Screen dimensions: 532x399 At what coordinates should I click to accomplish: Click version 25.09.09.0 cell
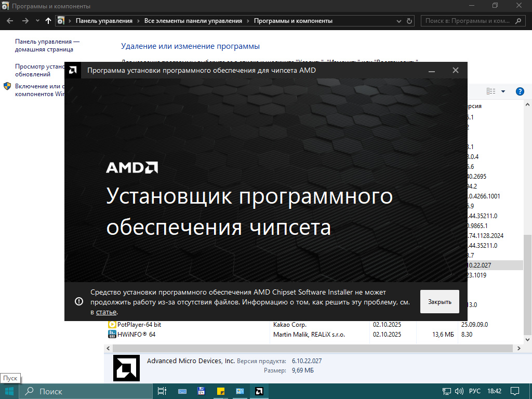(x=474, y=324)
